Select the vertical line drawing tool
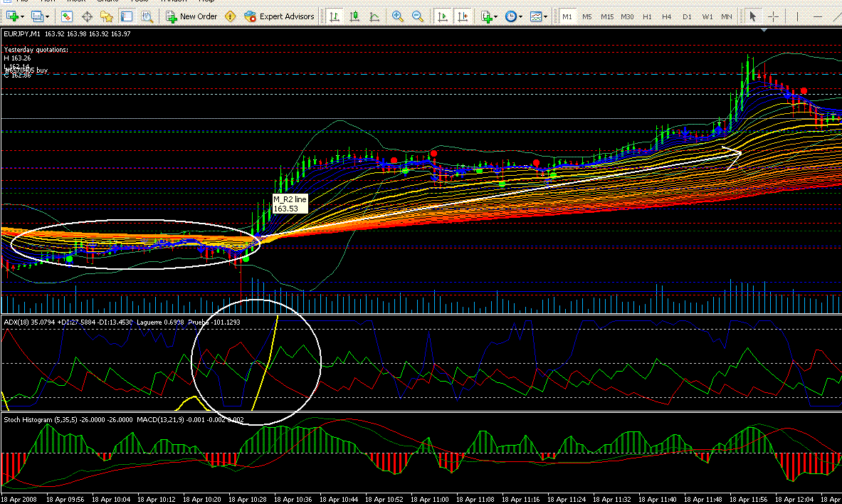Screen dimensions: 842x504 pyautogui.click(x=797, y=16)
